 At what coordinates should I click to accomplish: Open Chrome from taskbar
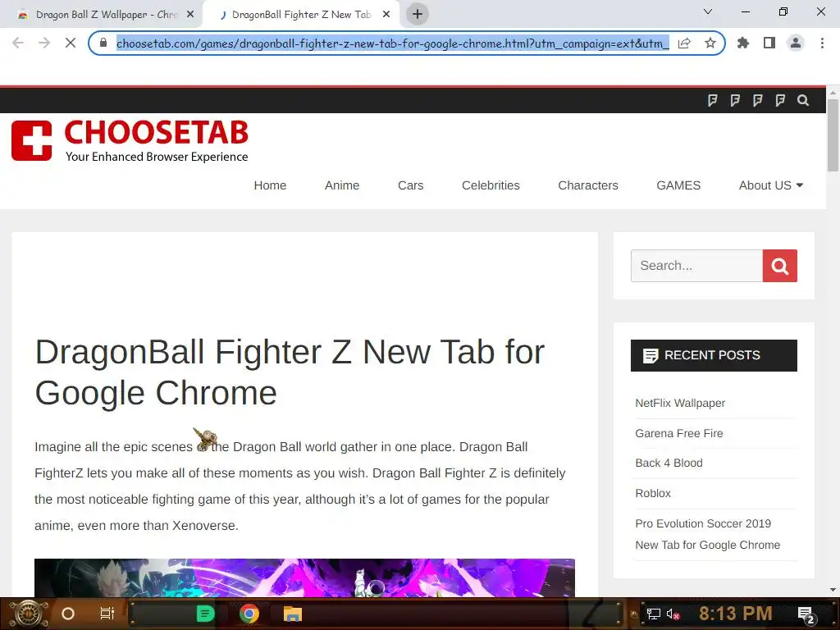(x=249, y=614)
